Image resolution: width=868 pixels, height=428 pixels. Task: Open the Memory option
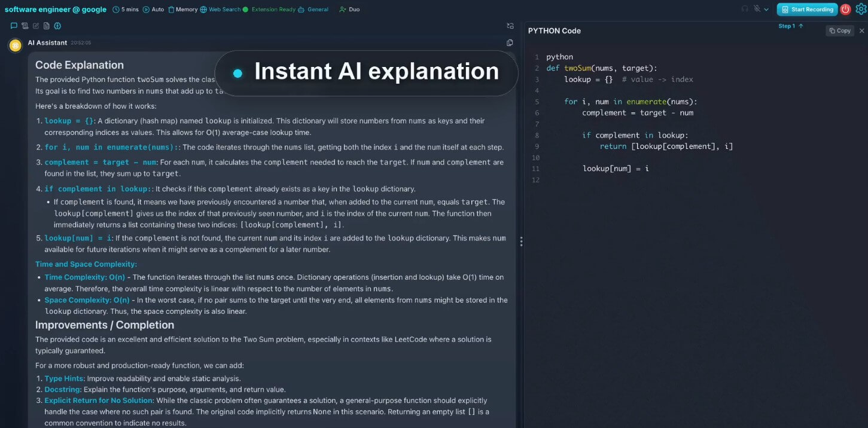[x=182, y=10]
